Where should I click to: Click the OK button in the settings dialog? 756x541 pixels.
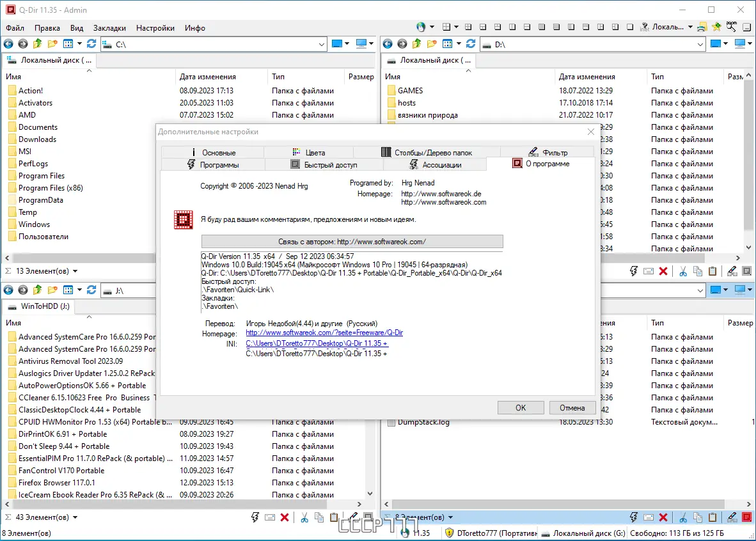(521, 408)
